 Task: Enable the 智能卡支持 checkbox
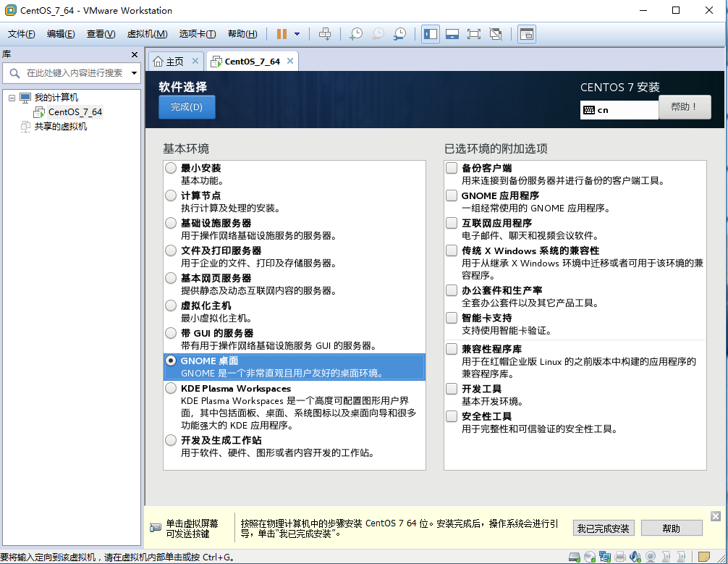pos(452,318)
